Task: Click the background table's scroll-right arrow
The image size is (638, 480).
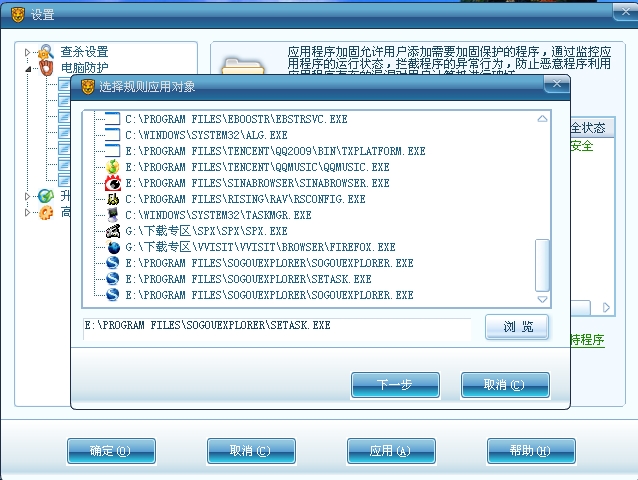Action: click(606, 308)
